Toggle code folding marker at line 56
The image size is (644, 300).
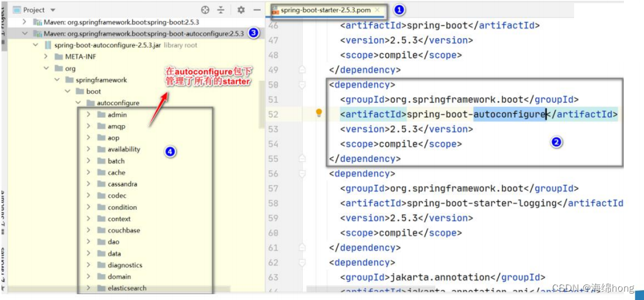302,174
